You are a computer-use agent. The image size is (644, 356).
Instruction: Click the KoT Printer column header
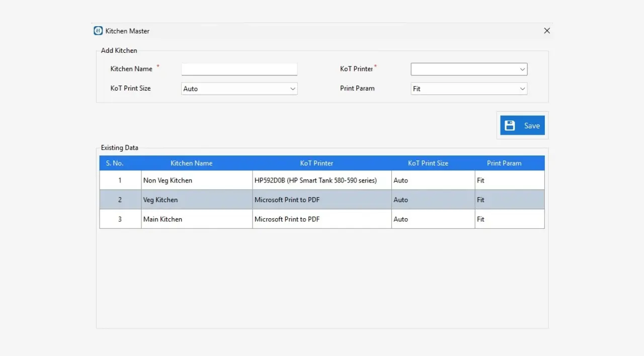pos(316,163)
